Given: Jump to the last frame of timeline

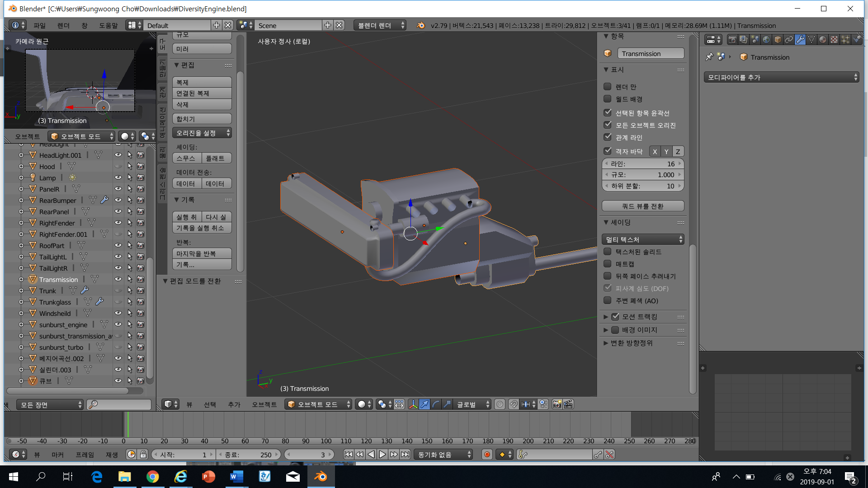Looking at the screenshot, I should click(406, 455).
